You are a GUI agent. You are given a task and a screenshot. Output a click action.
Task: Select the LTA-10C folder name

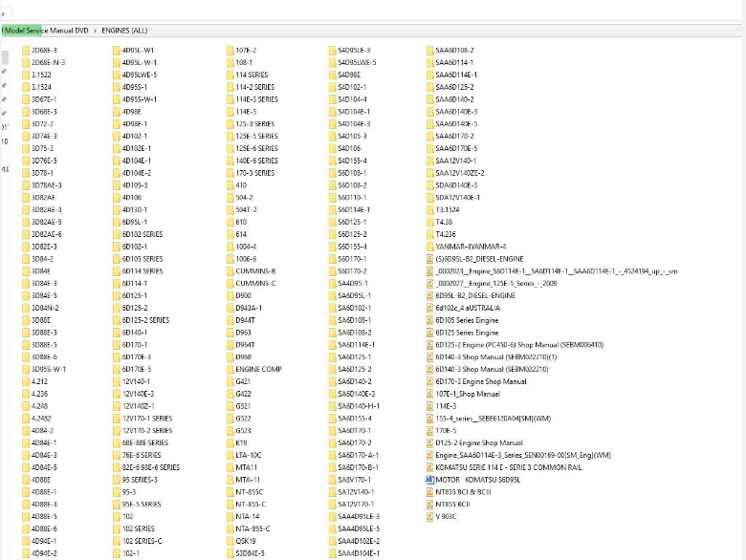click(249, 456)
